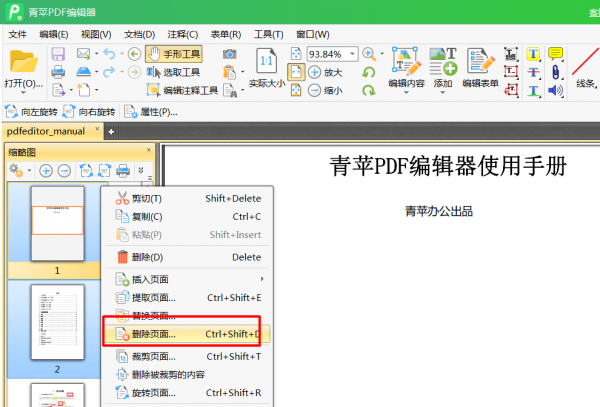Open the 文档(D) menu
The height and width of the screenshot is (407, 600).
(x=139, y=34)
